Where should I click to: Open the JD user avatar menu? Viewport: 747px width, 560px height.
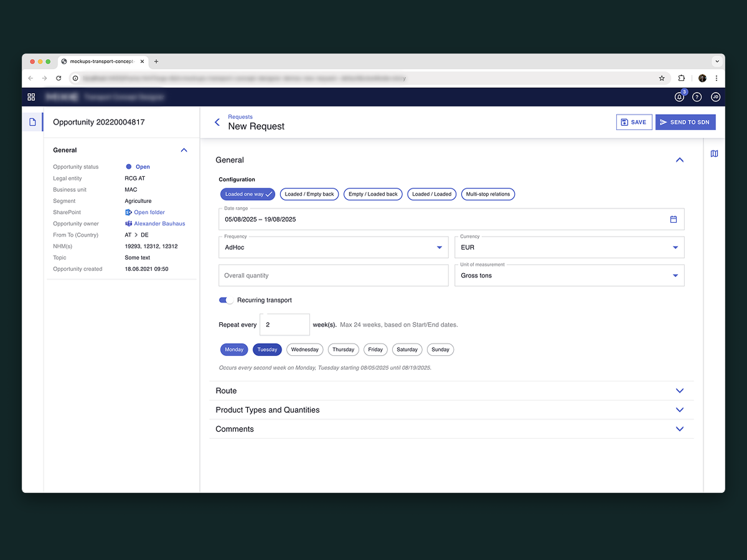click(715, 97)
